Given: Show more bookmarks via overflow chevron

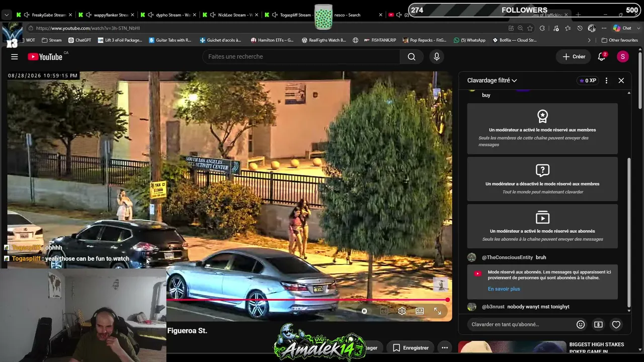Looking at the screenshot, I should (589, 40).
